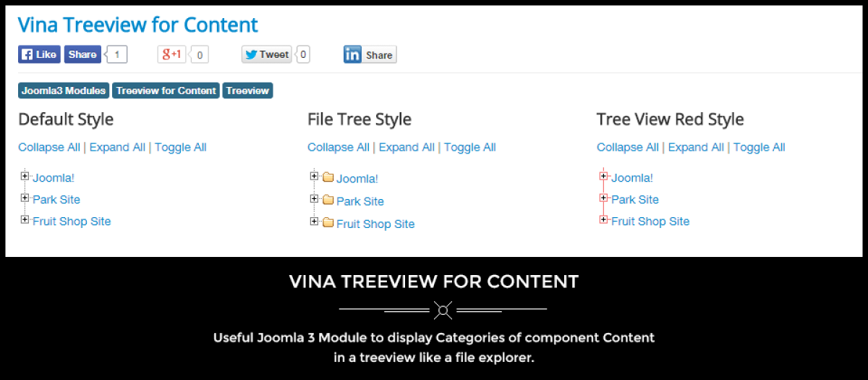Open Fruit Shop Site in Red Style tree
This screenshot has height=380, width=868.
(x=650, y=221)
